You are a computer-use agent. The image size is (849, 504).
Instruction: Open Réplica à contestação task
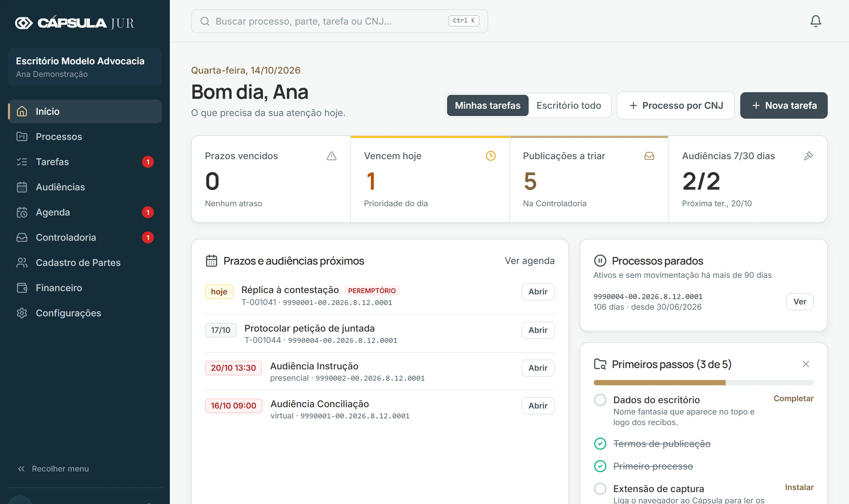click(x=538, y=291)
